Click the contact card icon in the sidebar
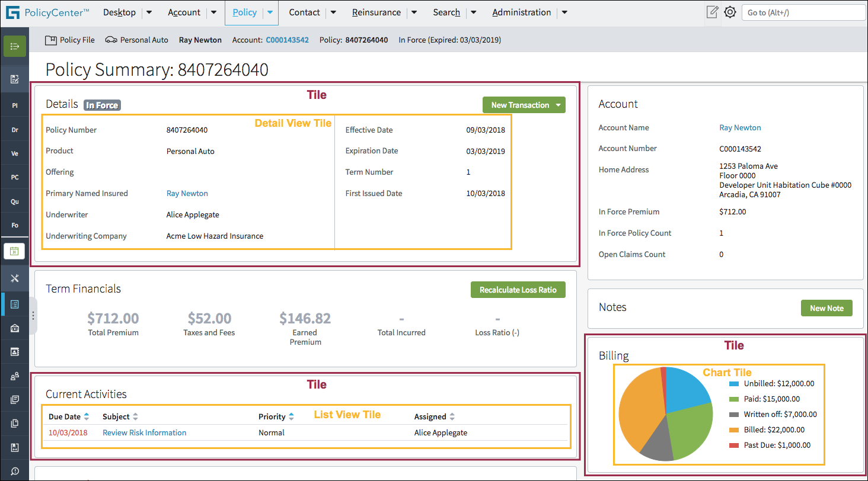This screenshot has height=481, width=868. point(14,351)
